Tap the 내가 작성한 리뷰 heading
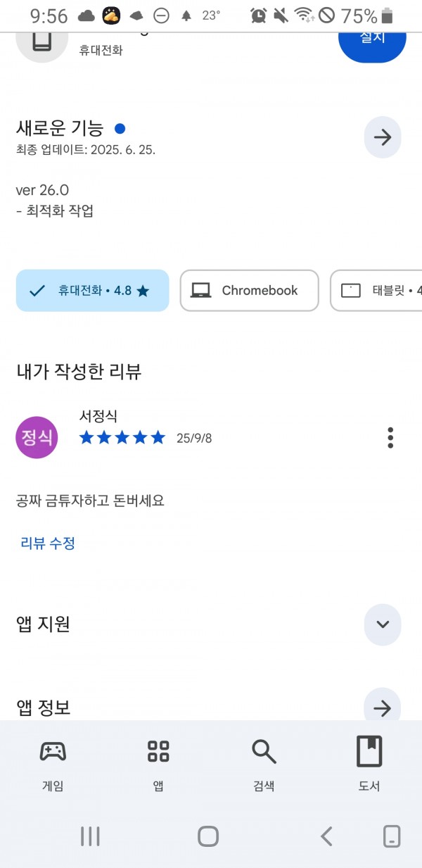Image resolution: width=422 pixels, height=868 pixels. coord(79,372)
